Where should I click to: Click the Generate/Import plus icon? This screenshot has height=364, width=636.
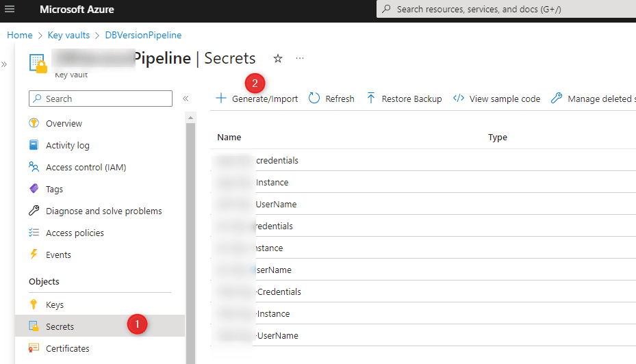(220, 98)
